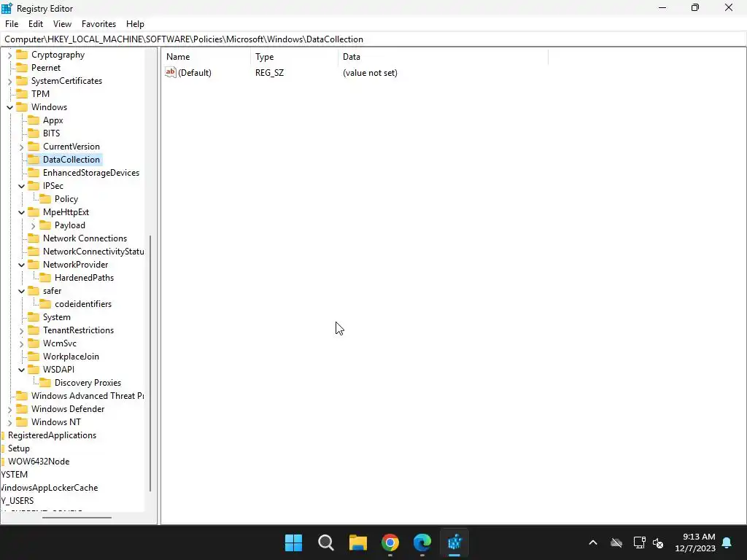This screenshot has width=747, height=560.
Task: Click the WorkplaceJoin folder icon
Action: 34,356
